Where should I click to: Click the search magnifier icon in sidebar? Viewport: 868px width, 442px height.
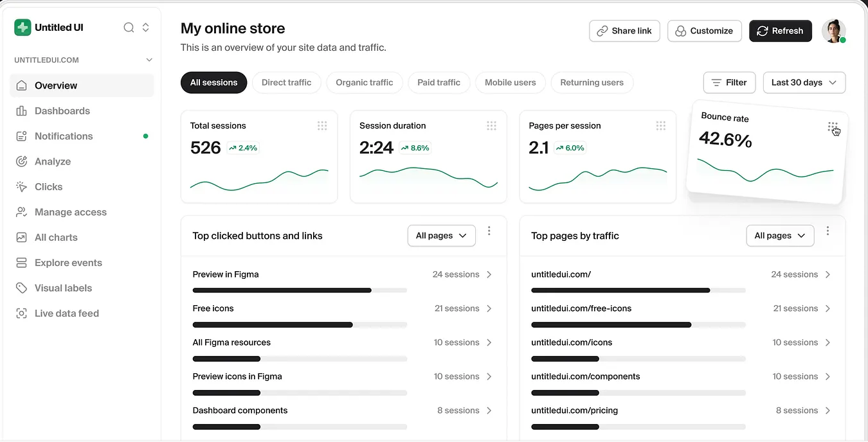point(129,28)
